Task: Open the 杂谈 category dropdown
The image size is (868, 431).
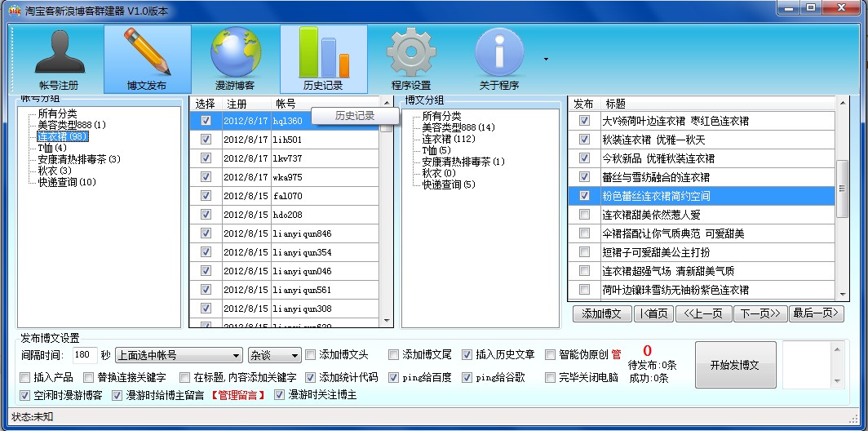Action: [x=275, y=355]
